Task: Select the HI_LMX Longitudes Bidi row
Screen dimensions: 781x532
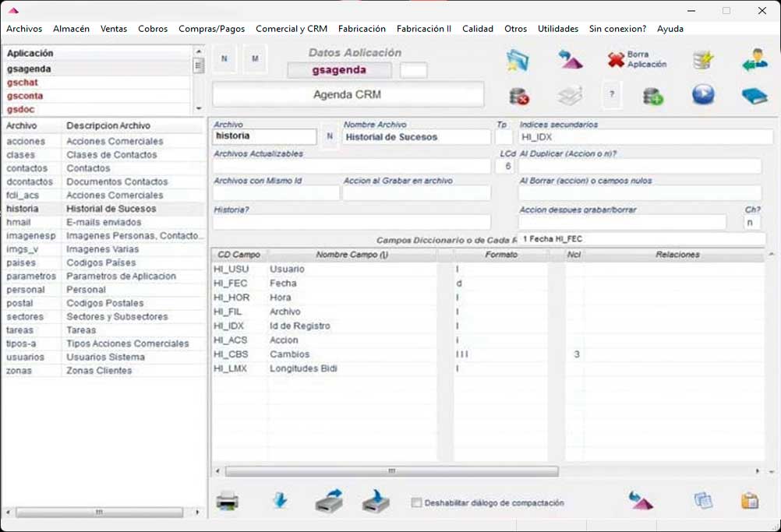Action: point(488,368)
